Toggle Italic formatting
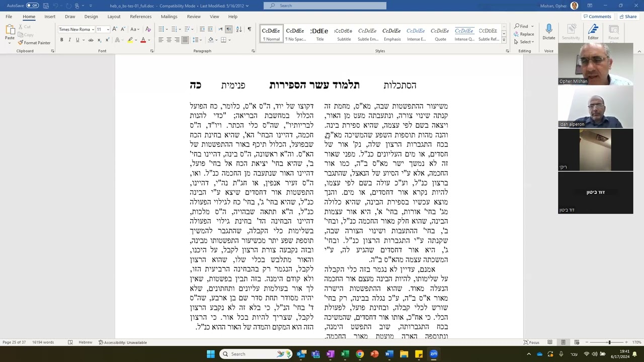This screenshot has height=362, width=644. [x=69, y=40]
